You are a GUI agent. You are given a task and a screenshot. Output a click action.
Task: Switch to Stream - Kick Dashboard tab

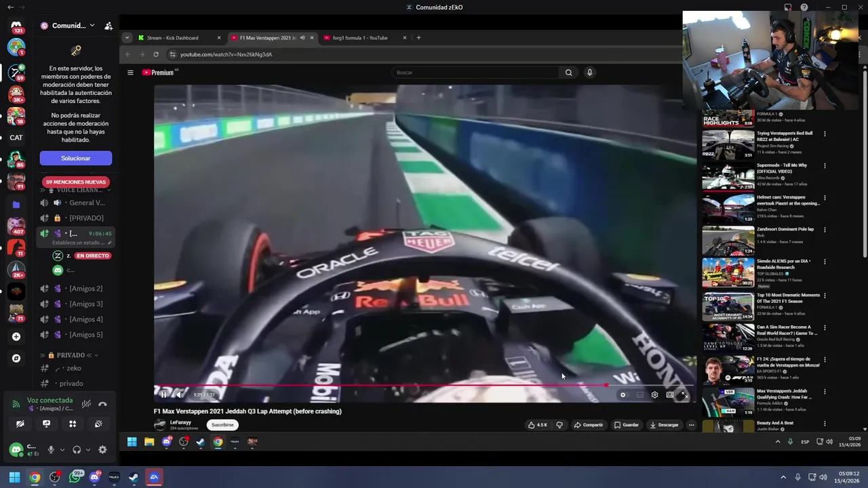point(180,38)
